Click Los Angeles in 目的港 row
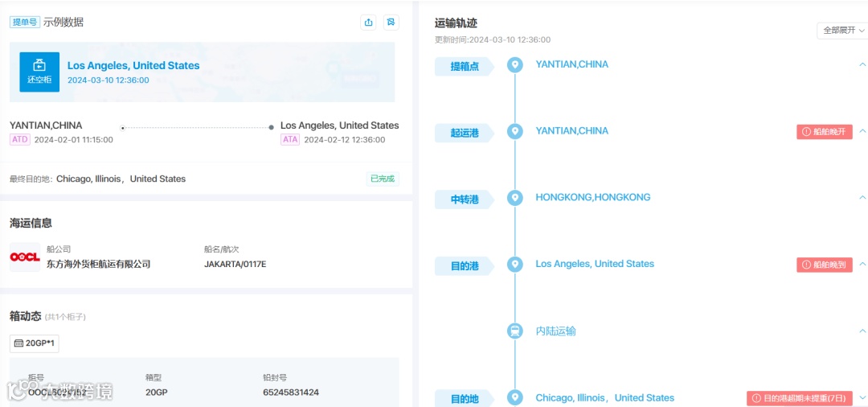 click(x=595, y=264)
